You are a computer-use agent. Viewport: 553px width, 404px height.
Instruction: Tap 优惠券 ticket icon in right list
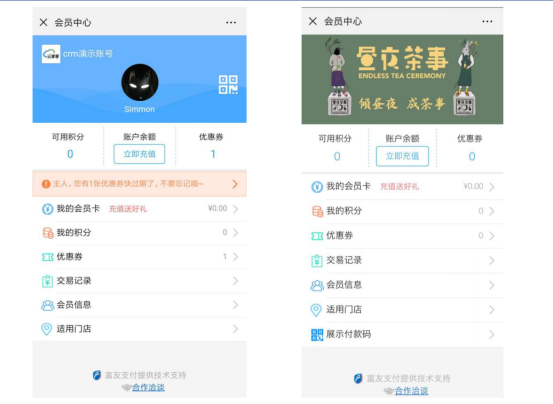(x=317, y=236)
